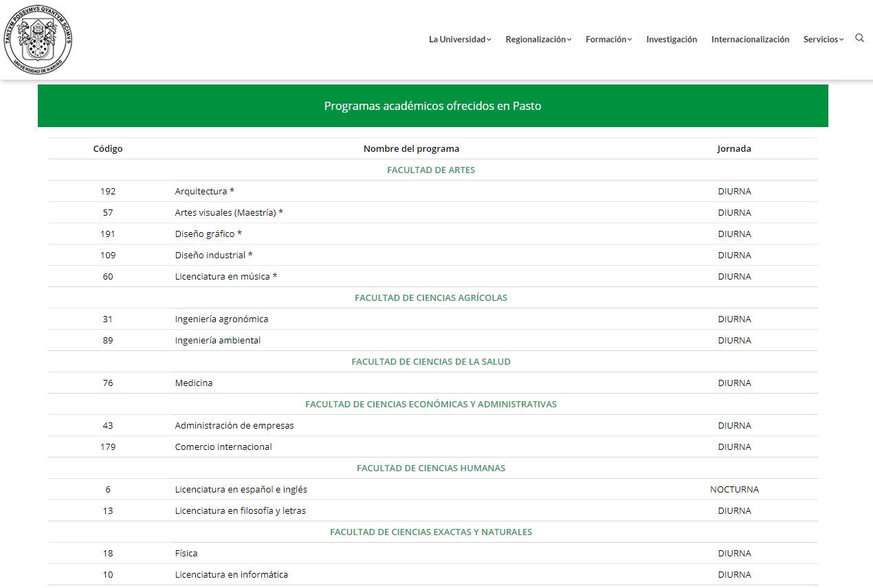Select Licenciatura en música program

(226, 276)
